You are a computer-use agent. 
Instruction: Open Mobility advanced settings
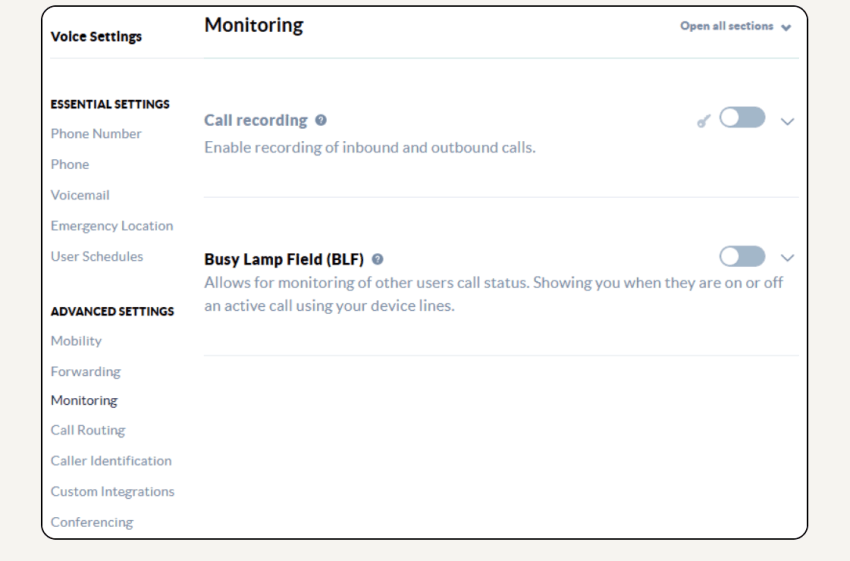[76, 341]
